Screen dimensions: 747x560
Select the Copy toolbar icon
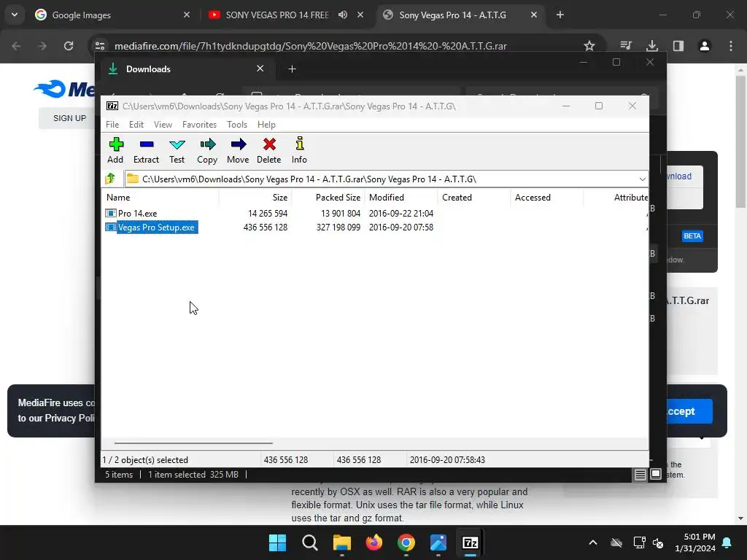tap(207, 150)
